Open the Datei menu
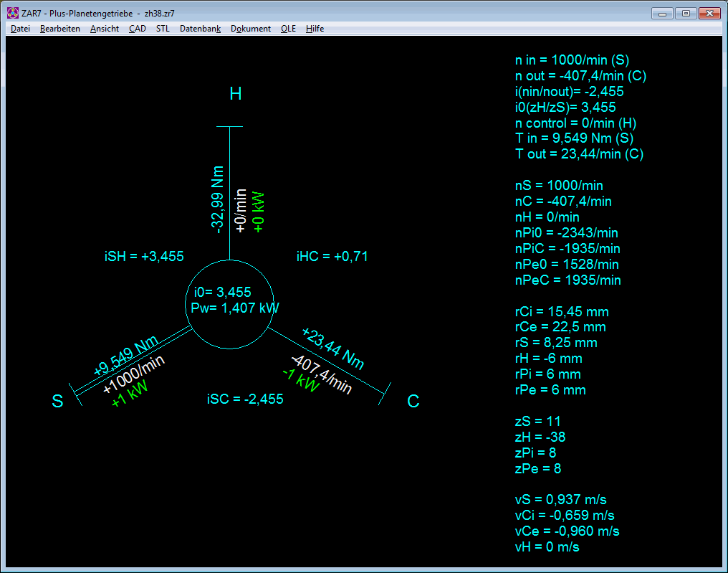Viewport: 728px width, 573px height. click(21, 29)
